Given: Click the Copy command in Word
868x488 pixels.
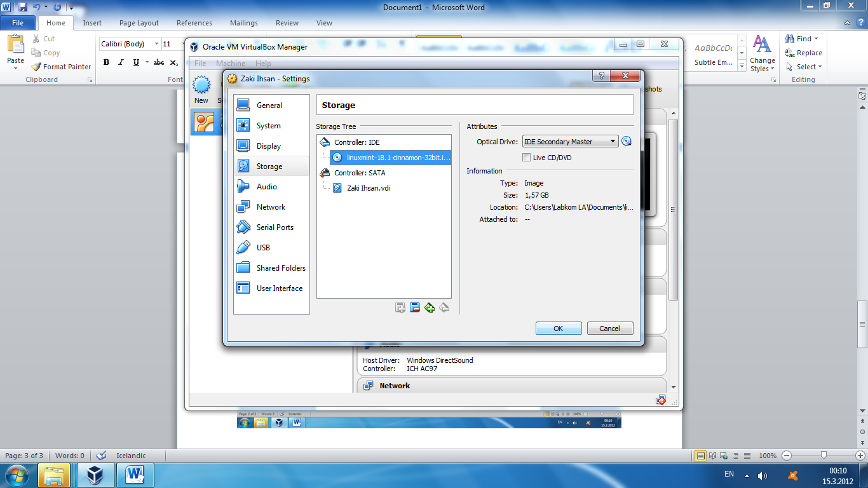Looking at the screenshot, I should pyautogui.click(x=46, y=53).
